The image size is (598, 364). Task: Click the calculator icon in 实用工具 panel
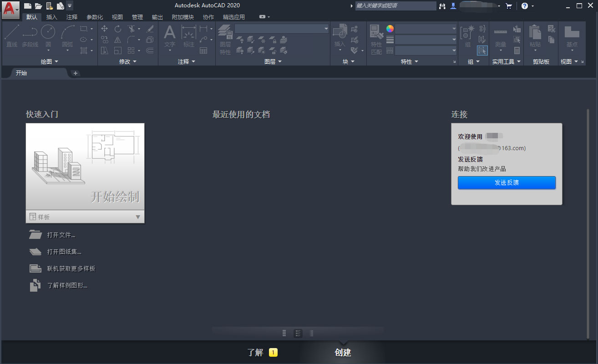point(517,51)
